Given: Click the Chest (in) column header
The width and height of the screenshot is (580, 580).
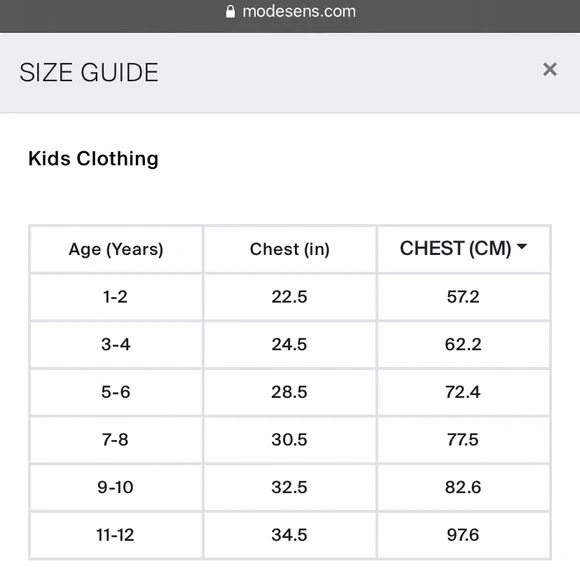Looking at the screenshot, I should click(x=290, y=249).
